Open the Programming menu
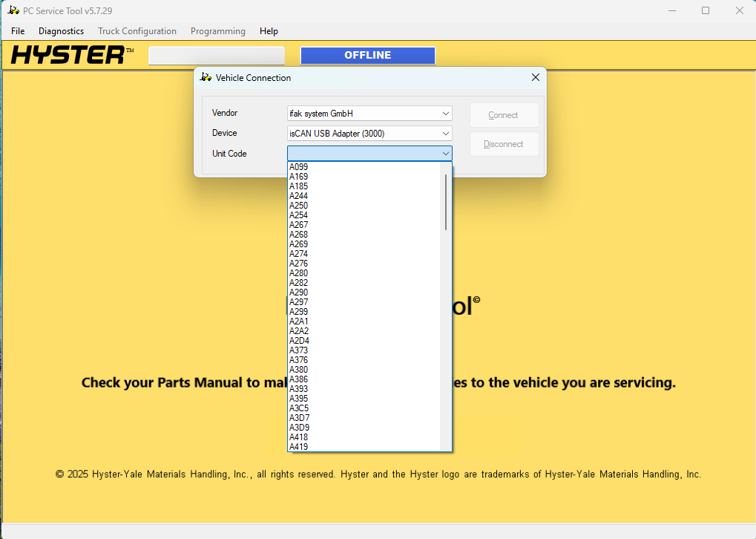The width and height of the screenshot is (756, 539). click(217, 31)
